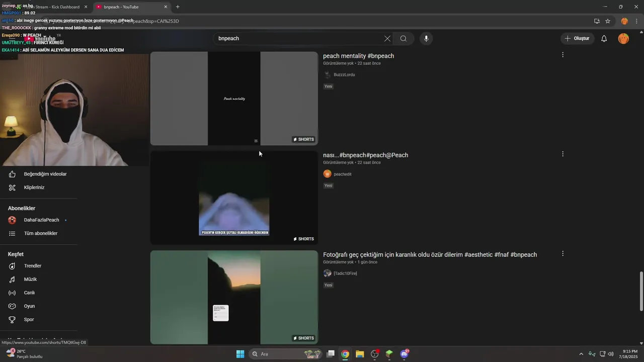The height and width of the screenshot is (362, 644).
Task: Visit the peachedit channel
Action: coord(343,174)
